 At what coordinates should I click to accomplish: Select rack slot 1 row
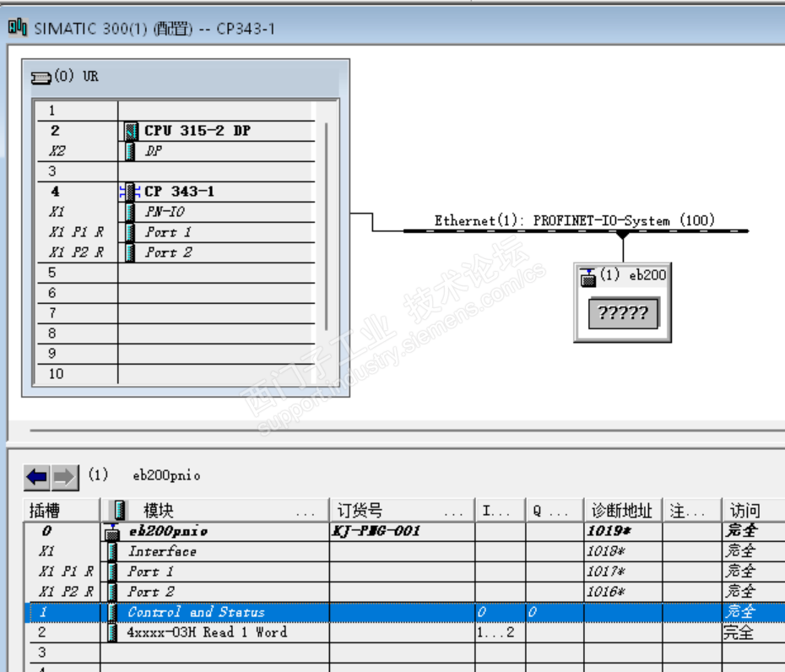(x=176, y=111)
